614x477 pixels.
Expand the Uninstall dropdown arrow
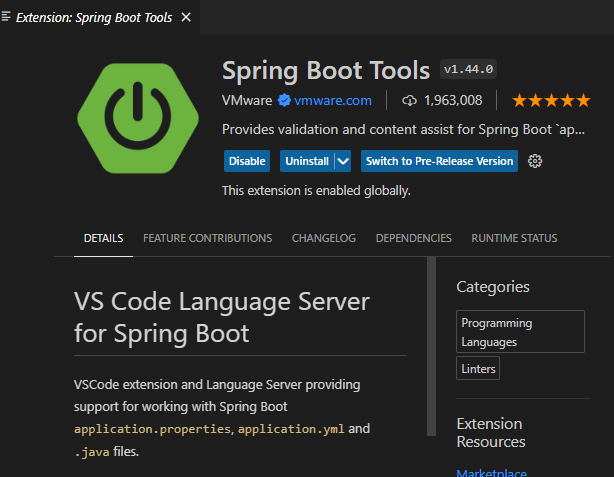tap(343, 161)
